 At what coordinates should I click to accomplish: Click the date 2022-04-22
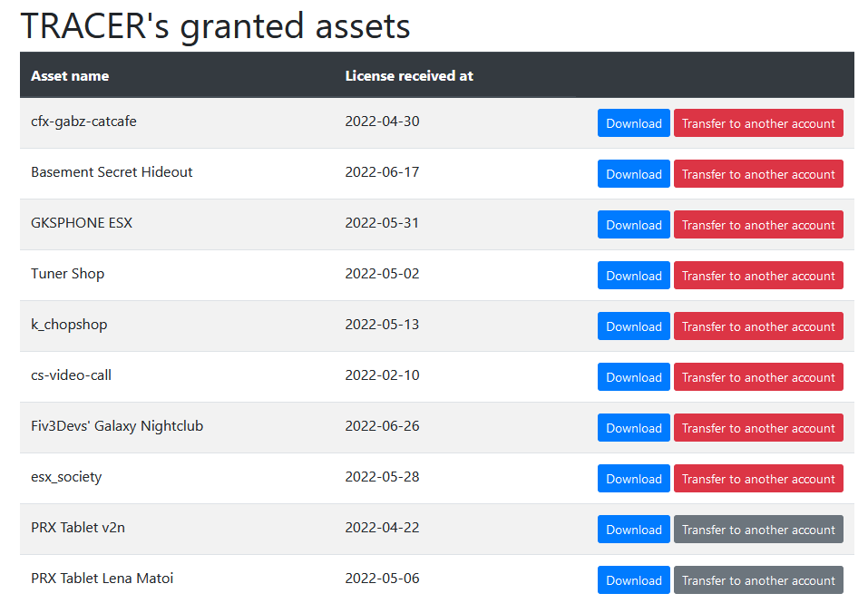pos(382,528)
